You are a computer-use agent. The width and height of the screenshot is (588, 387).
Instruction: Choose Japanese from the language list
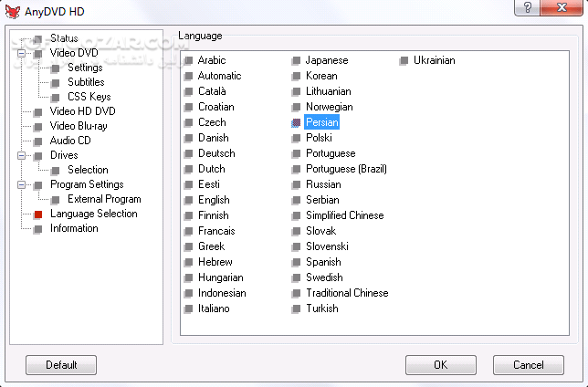click(326, 60)
